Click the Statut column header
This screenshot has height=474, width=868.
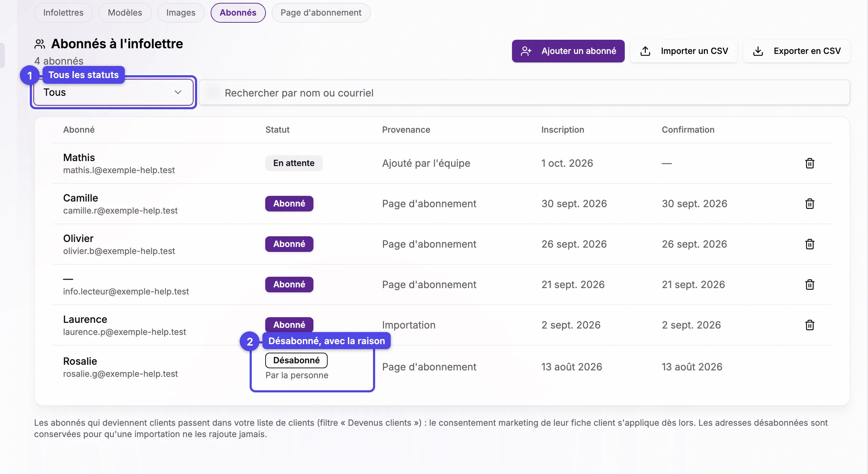277,130
